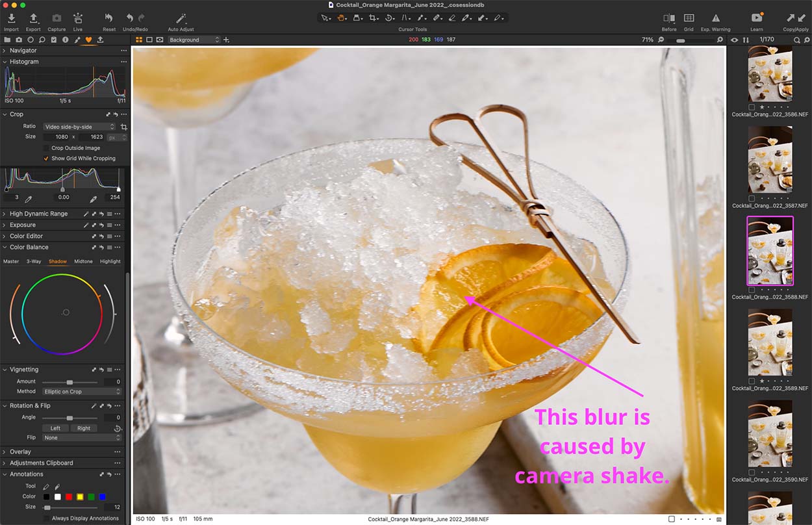Select thumbnail Cocktail_Orange 3586.NEF
The height and width of the screenshot is (525, 812).
770,74
